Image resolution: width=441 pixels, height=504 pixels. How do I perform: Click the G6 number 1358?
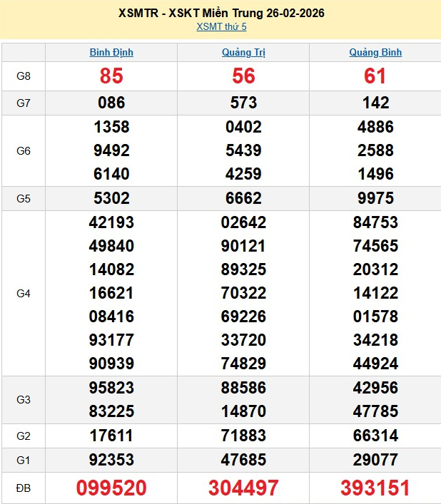(x=111, y=127)
